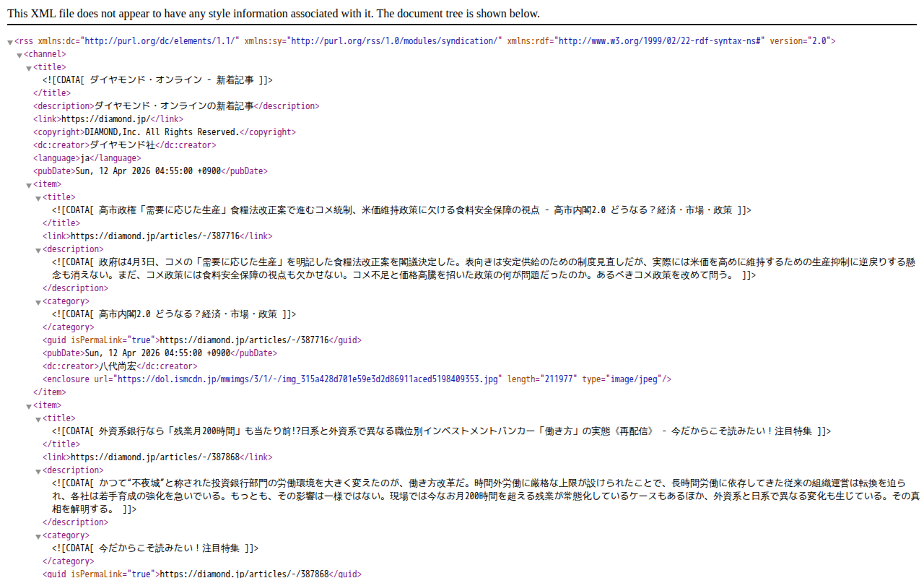Click the xmlns:rdf namespace URL in rss tag
The image size is (924, 578).
[660, 41]
